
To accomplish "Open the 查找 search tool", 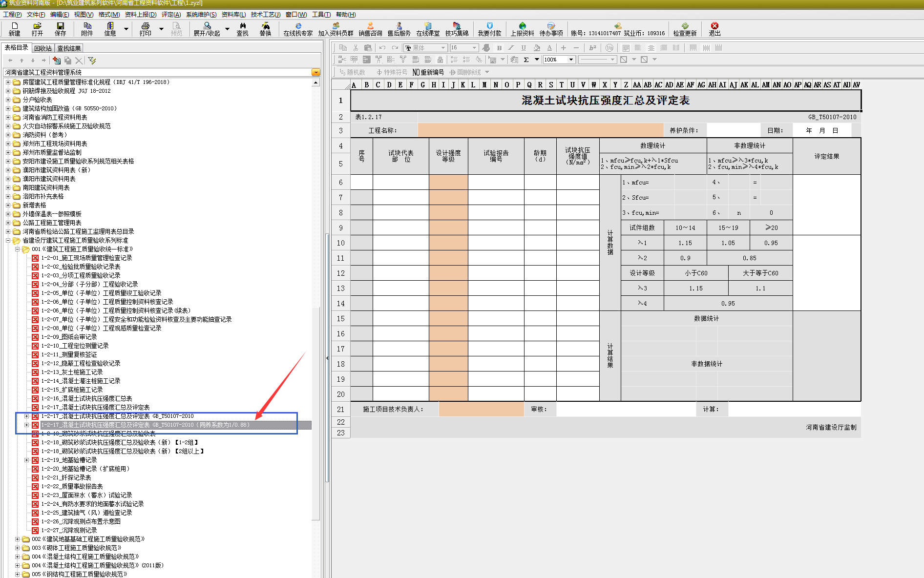I will (x=242, y=29).
